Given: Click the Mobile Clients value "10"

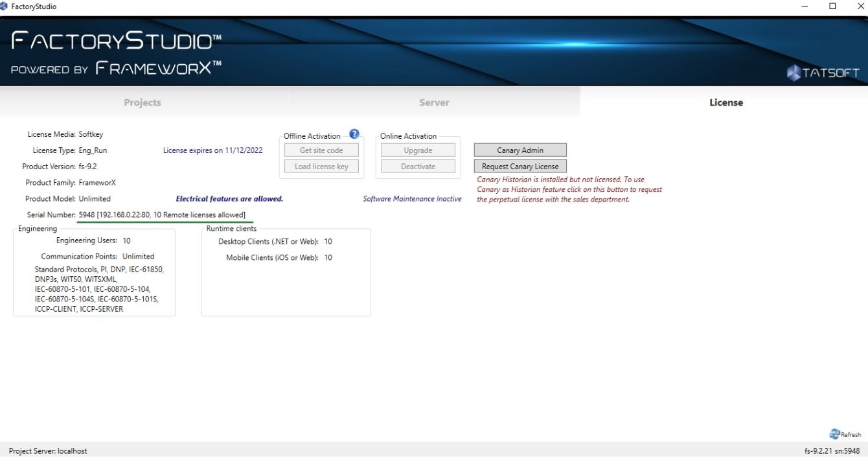Looking at the screenshot, I should point(328,258).
